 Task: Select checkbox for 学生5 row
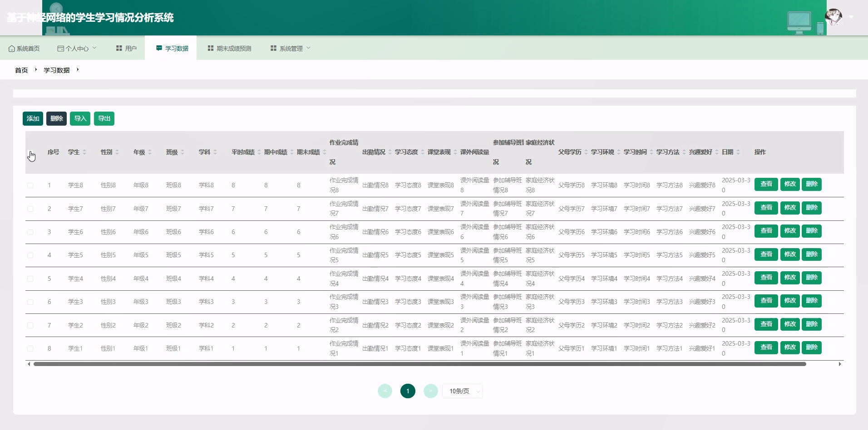(x=30, y=255)
